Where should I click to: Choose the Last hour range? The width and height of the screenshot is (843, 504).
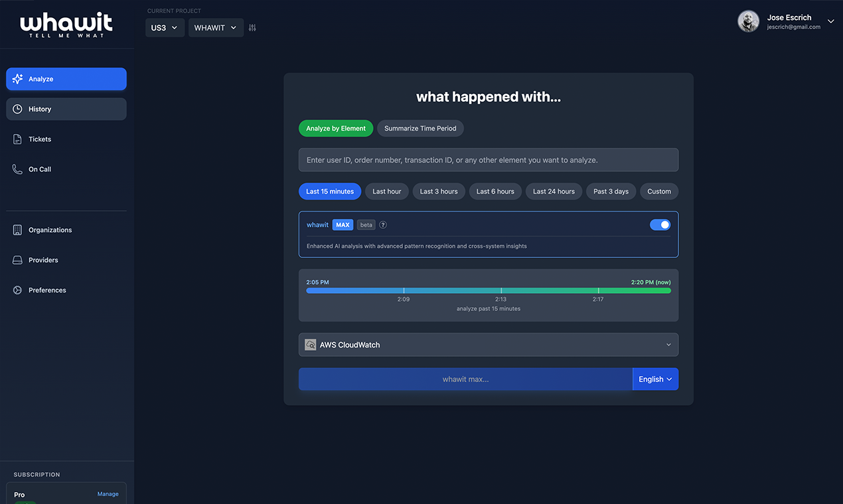[387, 192]
